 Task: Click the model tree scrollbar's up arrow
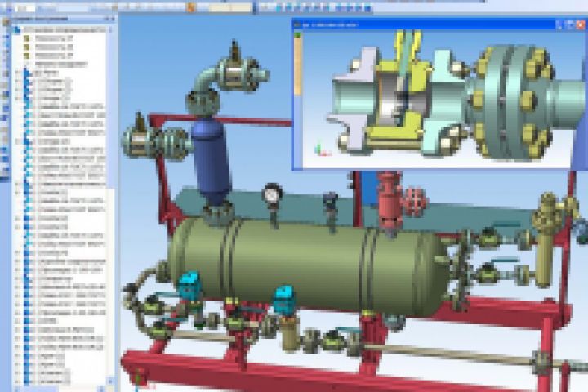click(110, 29)
